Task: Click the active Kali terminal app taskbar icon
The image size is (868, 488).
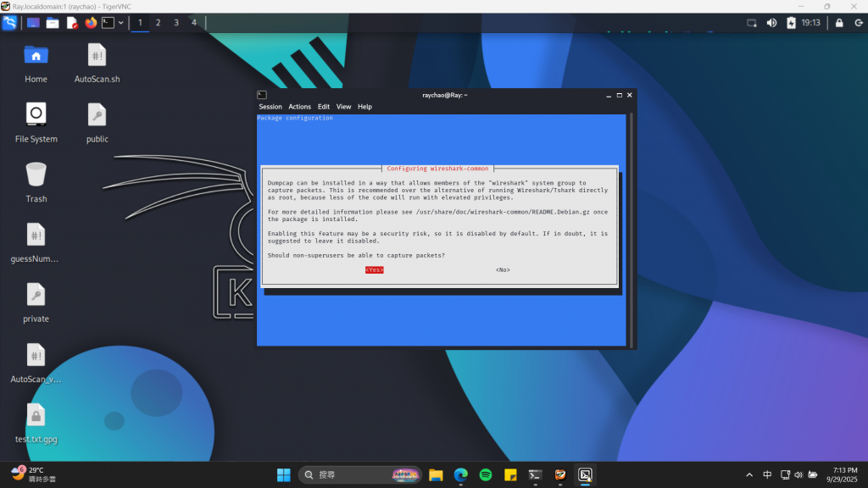Action: [585, 474]
